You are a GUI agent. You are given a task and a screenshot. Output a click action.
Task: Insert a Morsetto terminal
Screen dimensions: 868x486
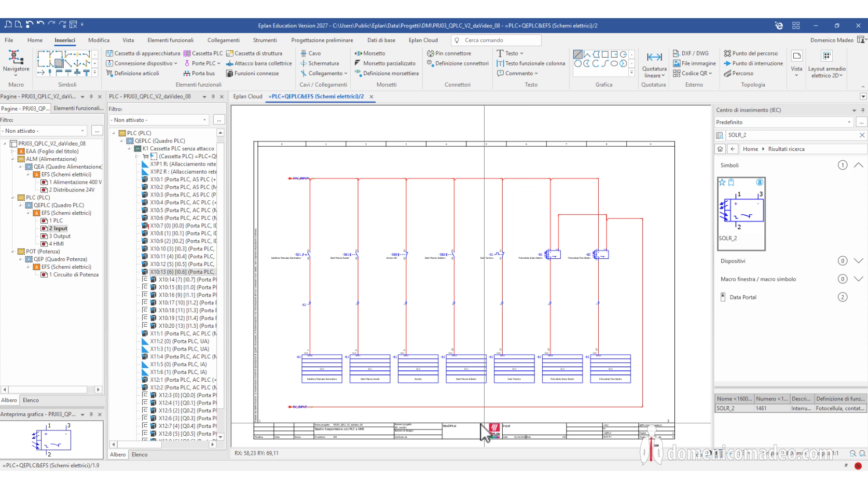tap(370, 53)
